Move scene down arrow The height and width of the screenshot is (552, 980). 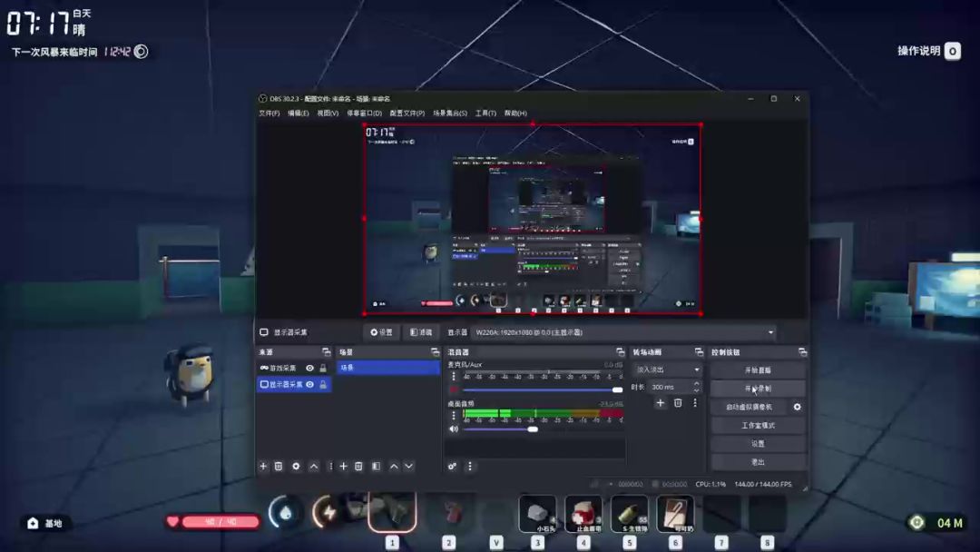point(408,467)
